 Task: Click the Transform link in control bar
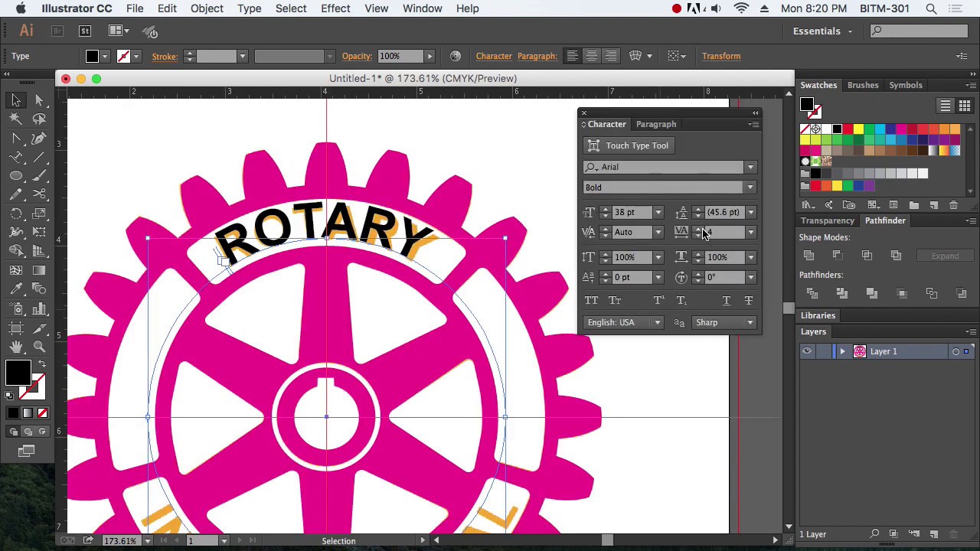tap(721, 56)
